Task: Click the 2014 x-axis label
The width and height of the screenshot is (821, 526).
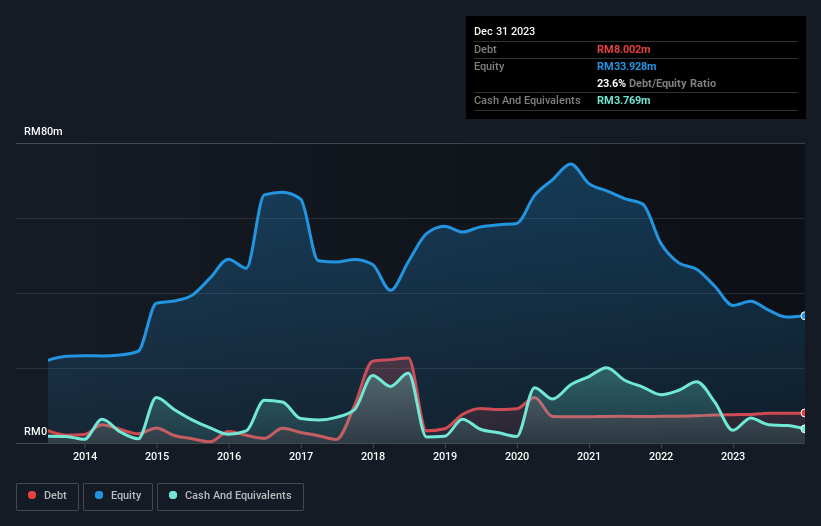Action: pos(85,456)
